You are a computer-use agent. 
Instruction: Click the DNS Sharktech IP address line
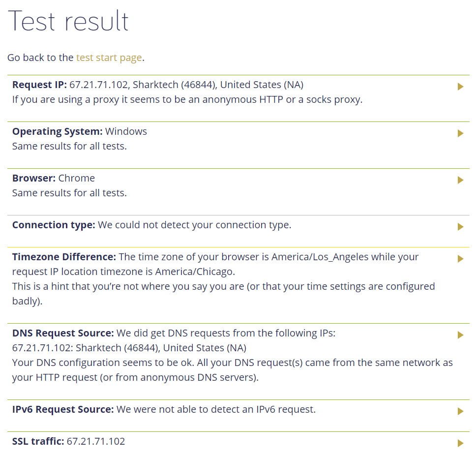(x=129, y=348)
